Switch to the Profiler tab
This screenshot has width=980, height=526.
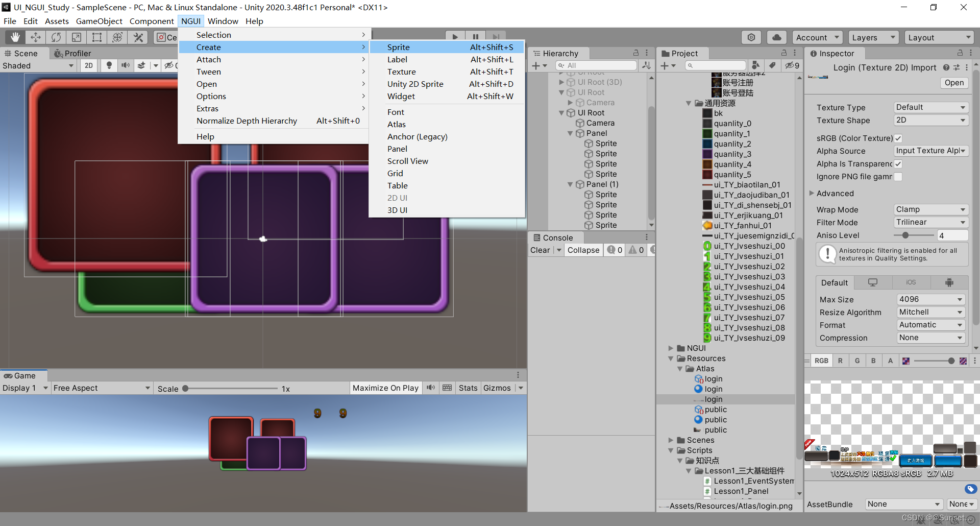(72, 53)
